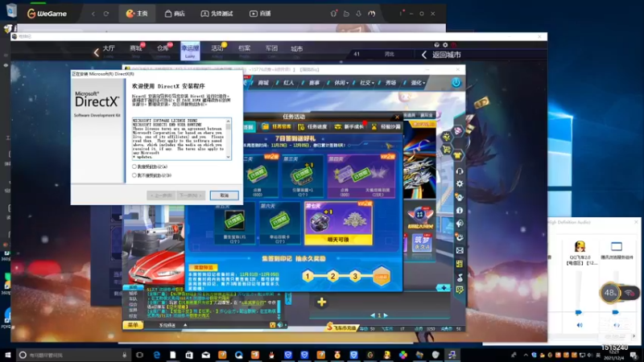Screen dimensions: 644x362
Task: Open Windows Start menu
Action: coord(8,355)
